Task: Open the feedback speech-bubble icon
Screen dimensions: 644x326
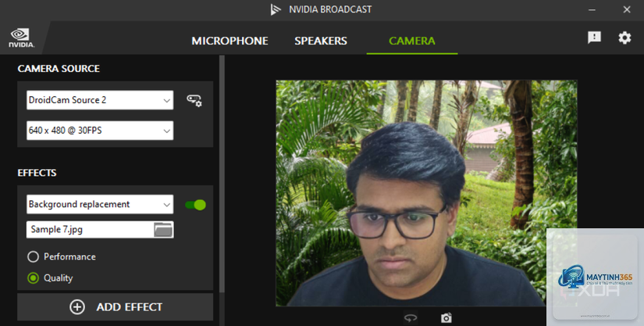Action: tap(594, 38)
